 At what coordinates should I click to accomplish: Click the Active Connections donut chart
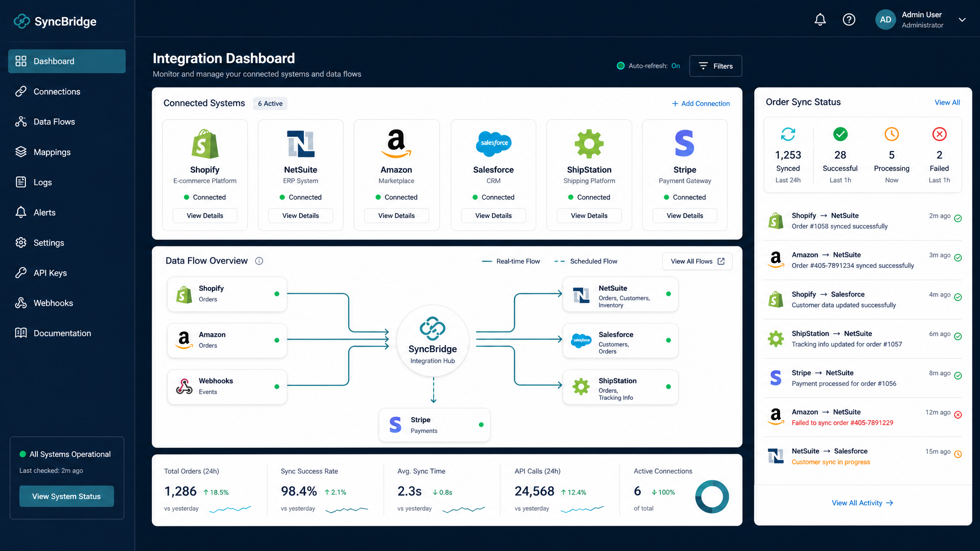(x=712, y=496)
